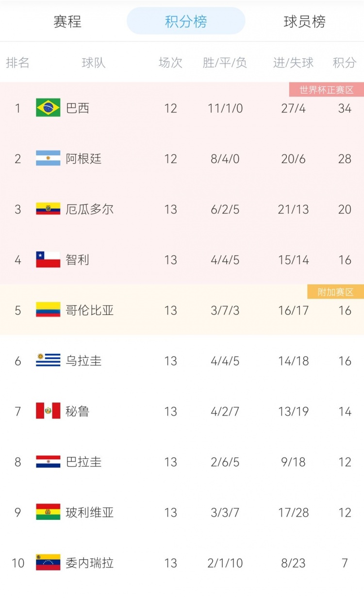Tap the Paraguay flag icon
Image resolution: width=364 pixels, height=598 pixels.
(x=48, y=462)
